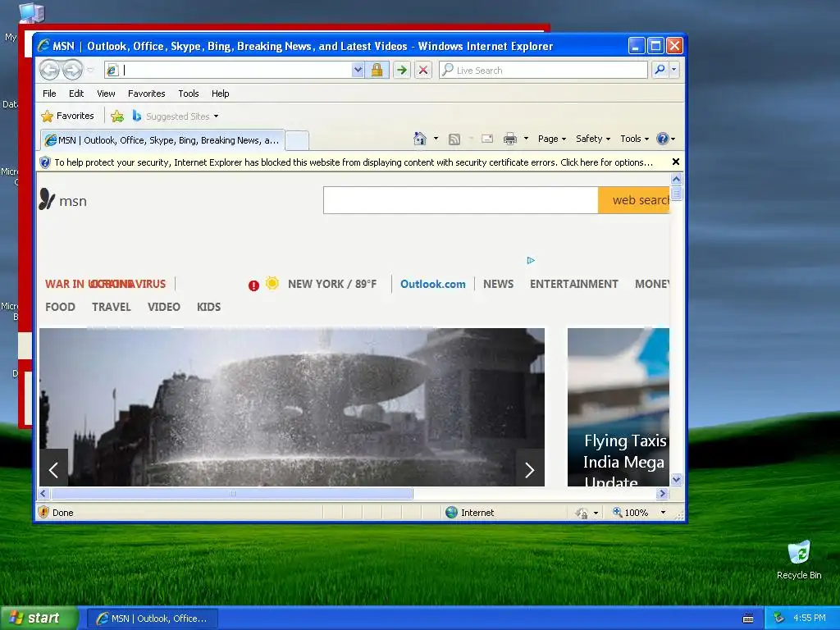Open the Tools menu in menu bar
This screenshot has height=630, width=840.
(189, 94)
